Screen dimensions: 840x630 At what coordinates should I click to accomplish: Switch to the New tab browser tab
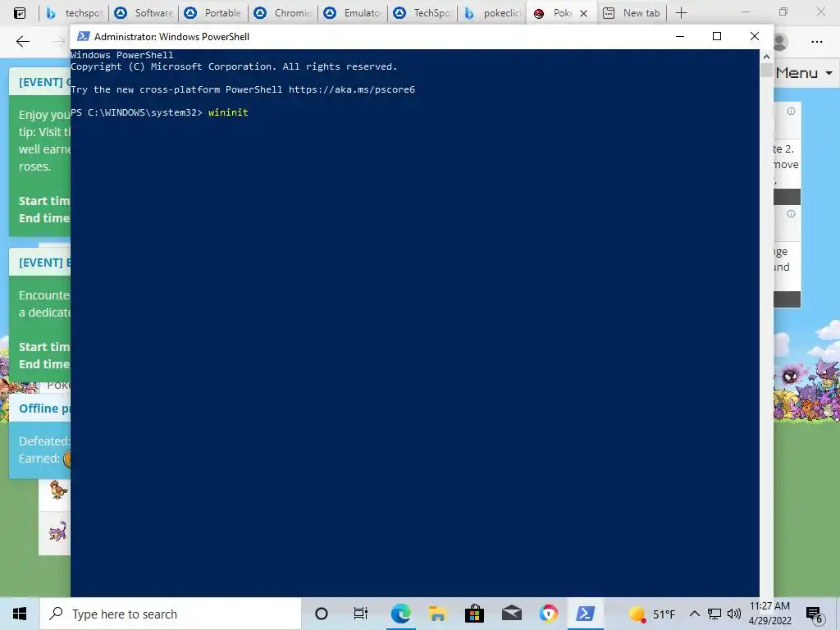[632, 13]
